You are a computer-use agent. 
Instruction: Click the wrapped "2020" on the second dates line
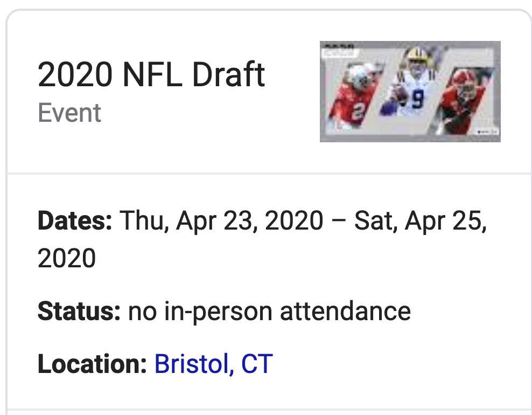click(x=67, y=258)
